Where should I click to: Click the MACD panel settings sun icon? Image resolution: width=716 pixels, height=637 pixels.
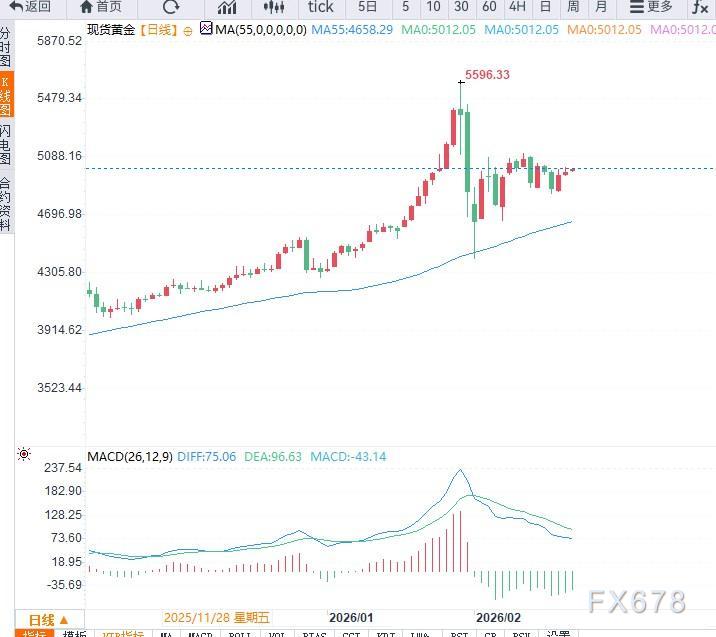(24, 455)
